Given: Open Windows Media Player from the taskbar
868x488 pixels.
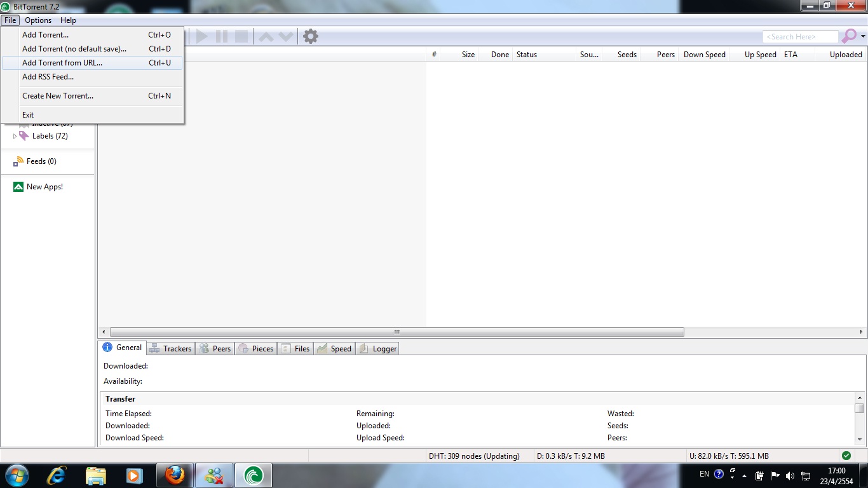Looking at the screenshot, I should pos(134,475).
